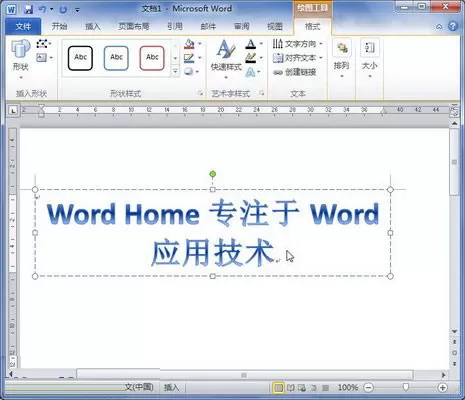Click the horizontal scrollbar thumb

245,375
